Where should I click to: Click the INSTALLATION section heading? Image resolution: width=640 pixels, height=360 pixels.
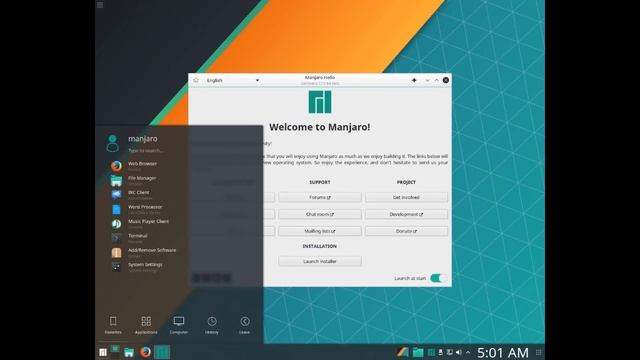click(x=320, y=247)
